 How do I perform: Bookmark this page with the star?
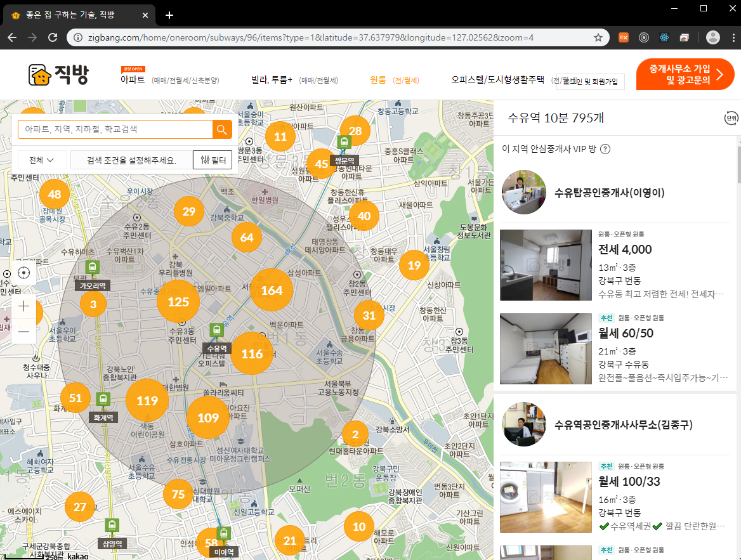tap(598, 37)
